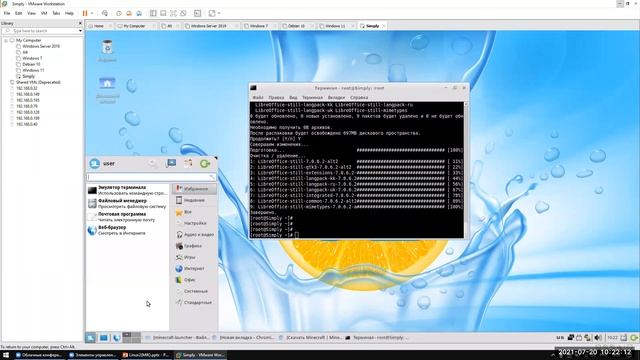Viewport: 640px width, 360px height.
Task: Select Shared VMs (Deprecated) in the library
Action: (38, 82)
